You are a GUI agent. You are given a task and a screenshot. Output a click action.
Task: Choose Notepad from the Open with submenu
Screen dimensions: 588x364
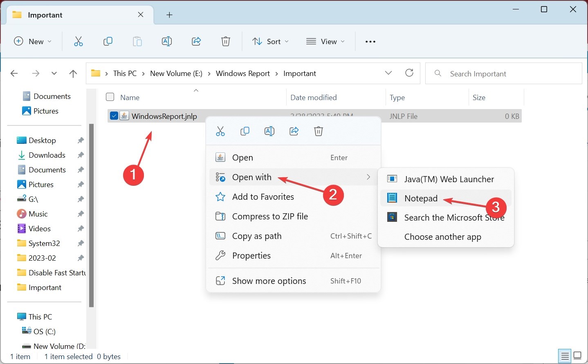(x=421, y=199)
